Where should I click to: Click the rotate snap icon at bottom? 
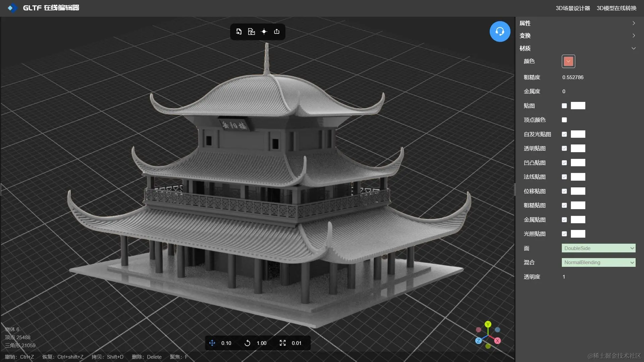[247, 343]
